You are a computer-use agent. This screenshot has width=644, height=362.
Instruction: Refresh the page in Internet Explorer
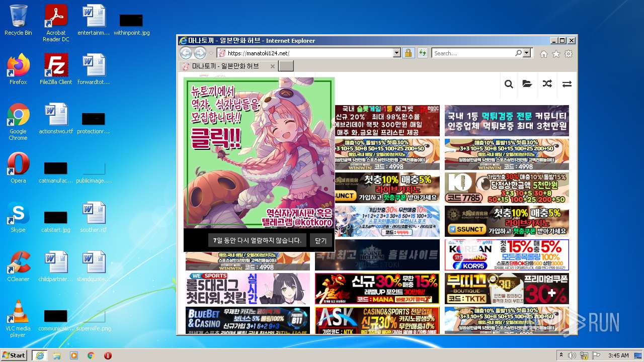click(x=422, y=53)
